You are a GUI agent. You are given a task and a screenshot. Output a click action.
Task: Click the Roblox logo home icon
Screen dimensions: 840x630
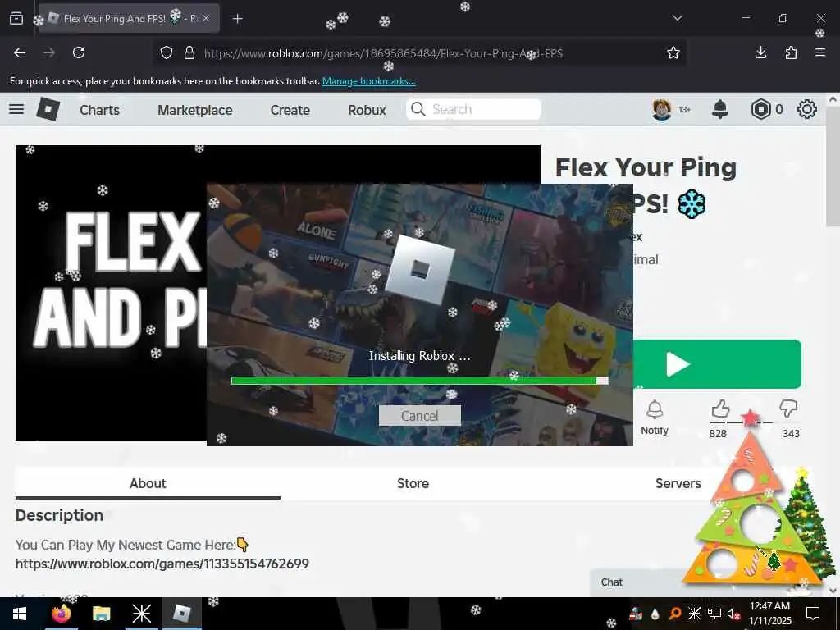[48, 109]
